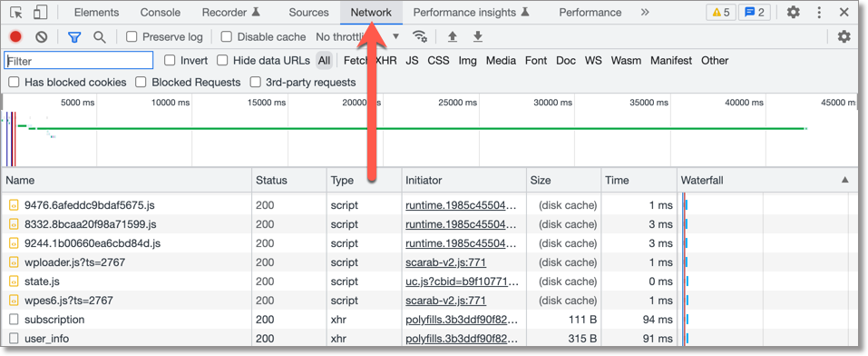
Task: Filter requests by Manifest type
Action: click(671, 61)
